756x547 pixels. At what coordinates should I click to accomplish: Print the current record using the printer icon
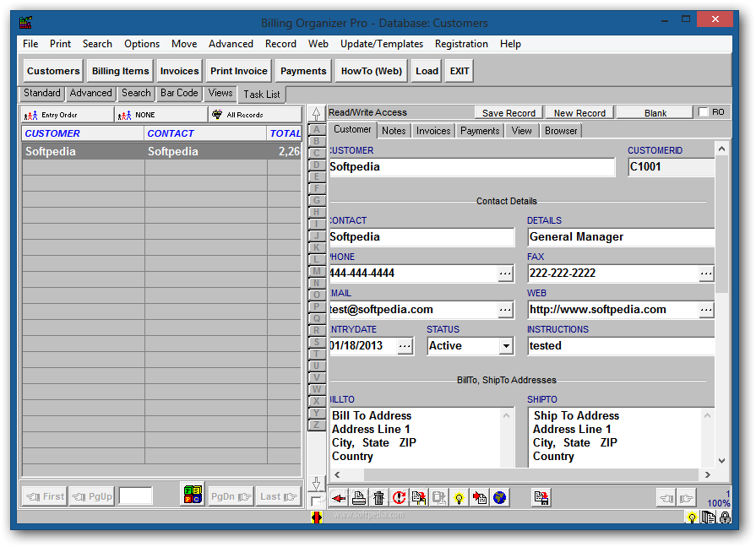pyautogui.click(x=358, y=497)
